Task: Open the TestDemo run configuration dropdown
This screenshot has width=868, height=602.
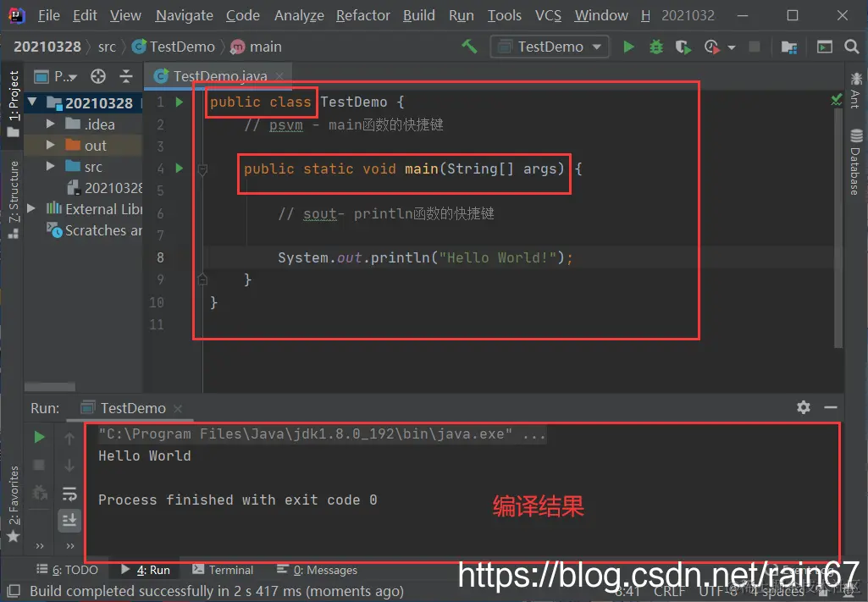Action: [550, 47]
